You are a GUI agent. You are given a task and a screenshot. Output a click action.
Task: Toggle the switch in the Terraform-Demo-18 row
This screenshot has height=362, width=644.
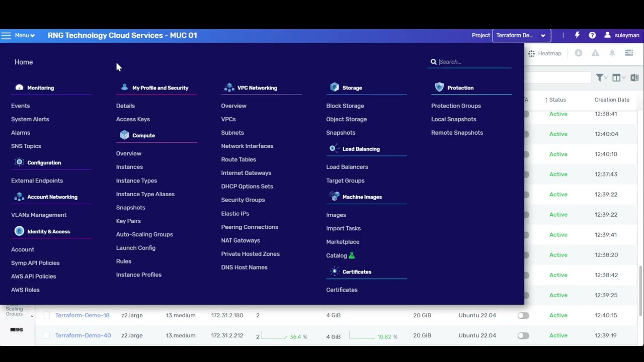(523, 315)
